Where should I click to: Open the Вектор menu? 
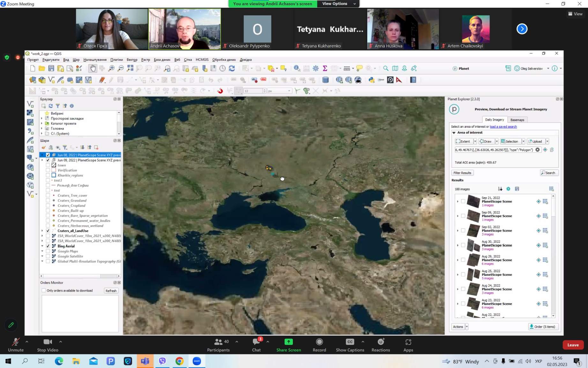click(132, 60)
